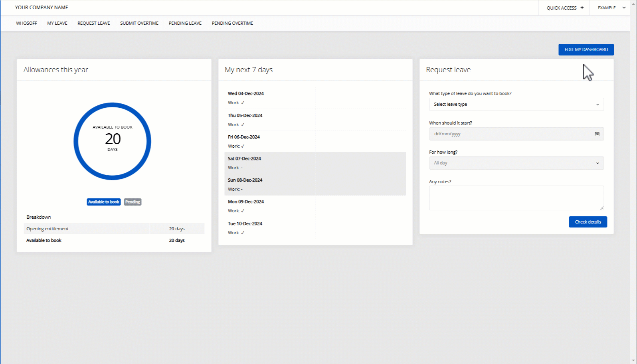Open the All day duration dropdown
This screenshot has width=637, height=364.
pyautogui.click(x=516, y=163)
